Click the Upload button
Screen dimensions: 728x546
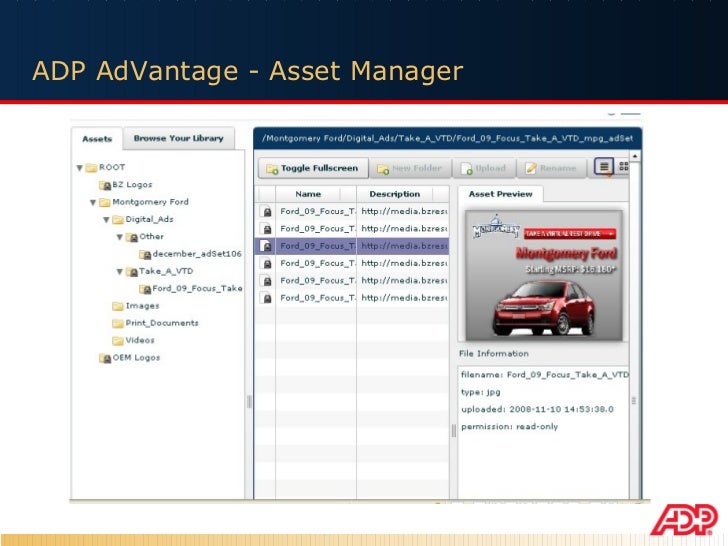(x=484, y=168)
